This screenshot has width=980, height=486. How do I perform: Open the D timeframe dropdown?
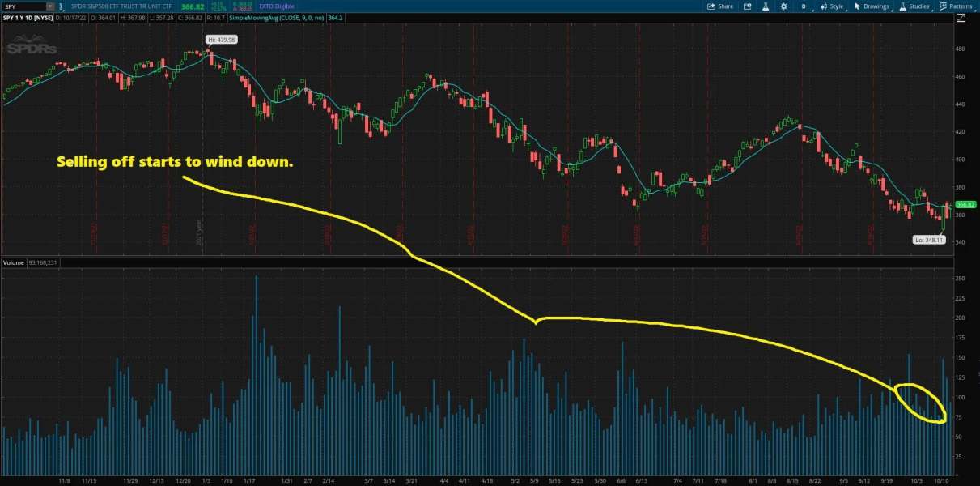803,6
